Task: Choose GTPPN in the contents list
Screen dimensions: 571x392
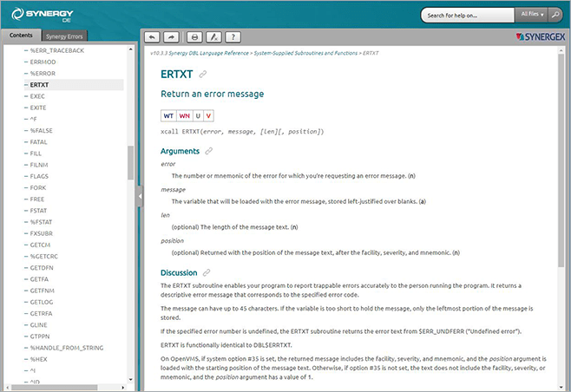Action: [x=40, y=336]
